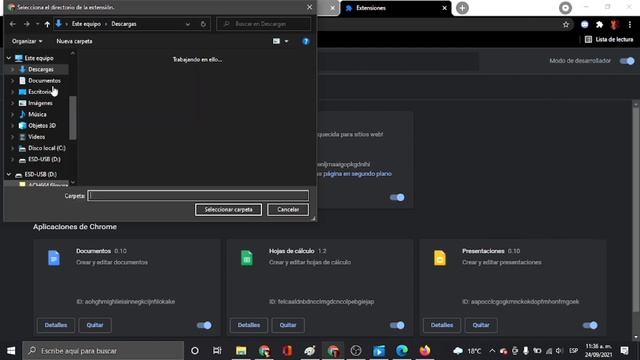This screenshot has width=640, height=360.
Task: Show hidden system tray icons
Action: (x=492, y=351)
